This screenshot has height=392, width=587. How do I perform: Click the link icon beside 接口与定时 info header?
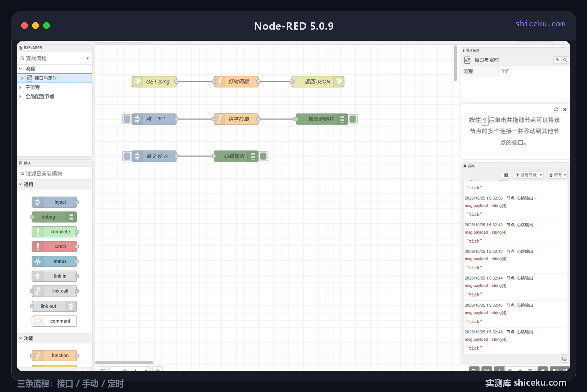point(557,60)
